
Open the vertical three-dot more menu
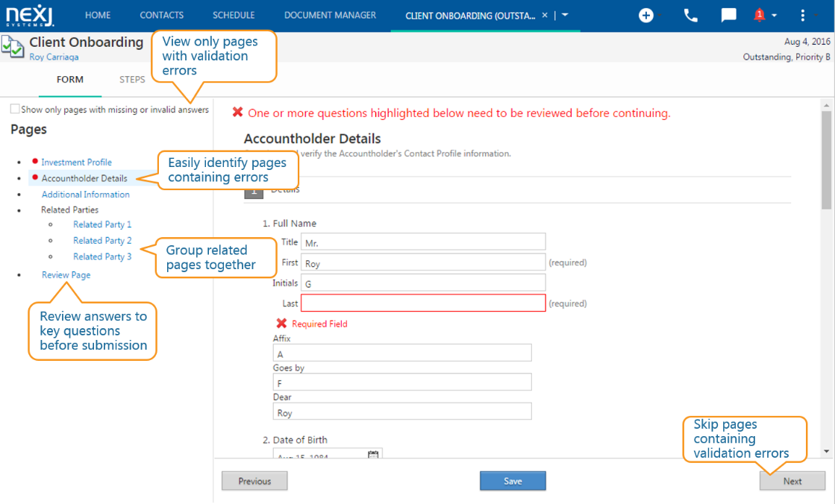[x=802, y=16]
